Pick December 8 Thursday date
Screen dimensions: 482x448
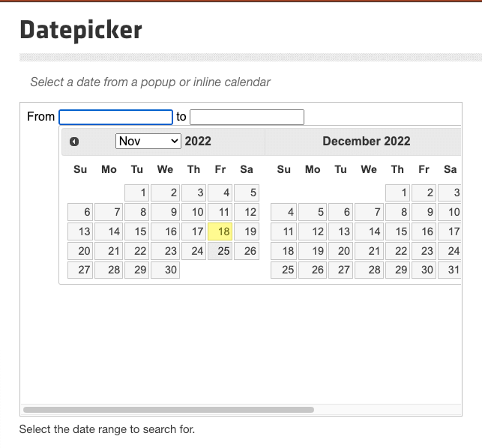pos(399,212)
